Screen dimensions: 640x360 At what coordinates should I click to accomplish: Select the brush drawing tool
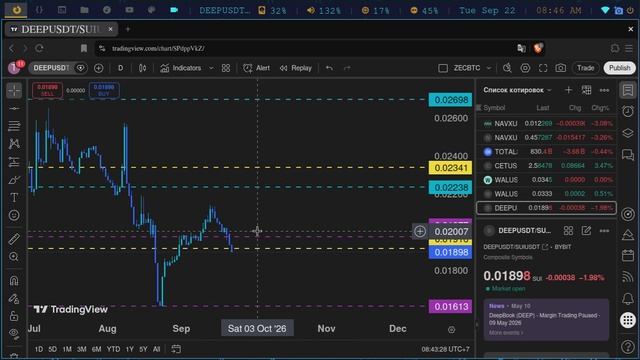pyautogui.click(x=14, y=180)
